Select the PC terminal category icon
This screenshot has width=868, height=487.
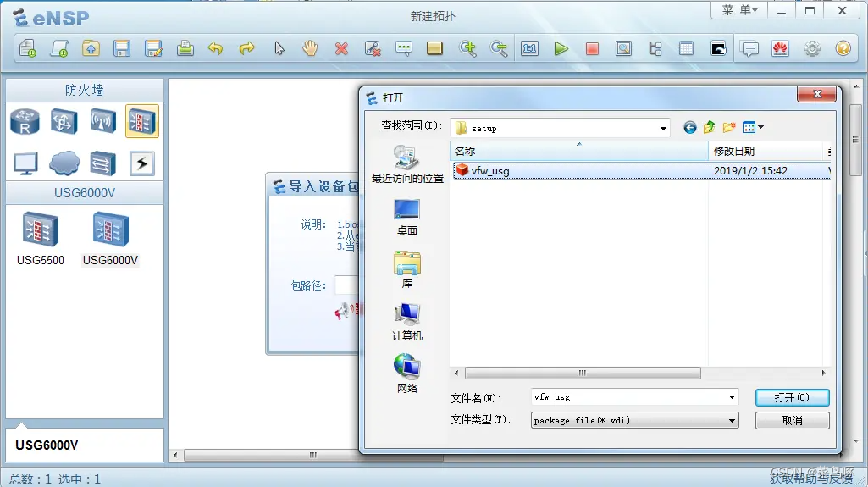tap(25, 163)
